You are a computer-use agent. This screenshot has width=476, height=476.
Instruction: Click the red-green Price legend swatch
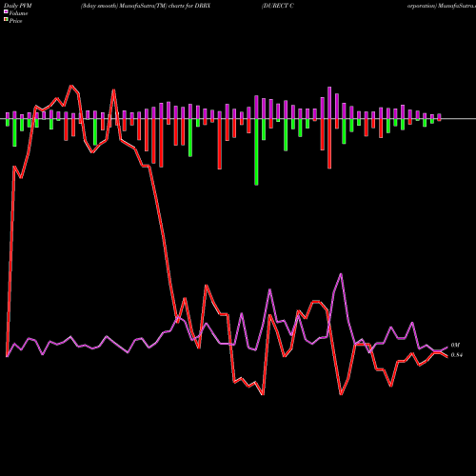6,20
